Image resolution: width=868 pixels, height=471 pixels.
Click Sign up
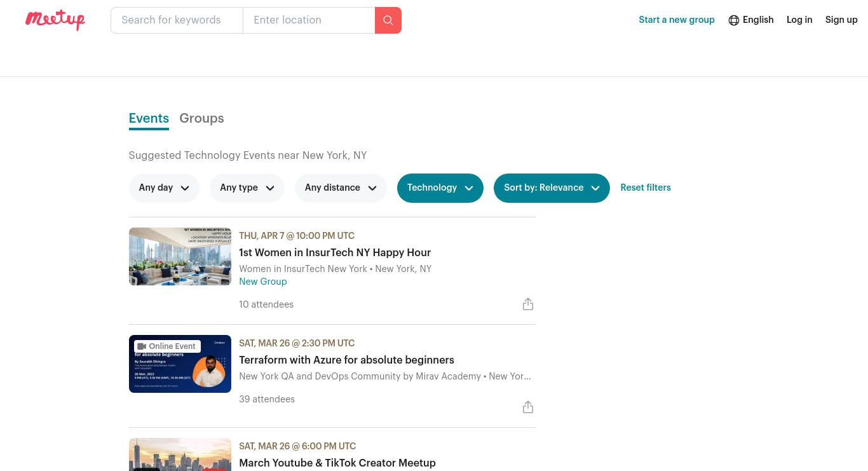(841, 20)
